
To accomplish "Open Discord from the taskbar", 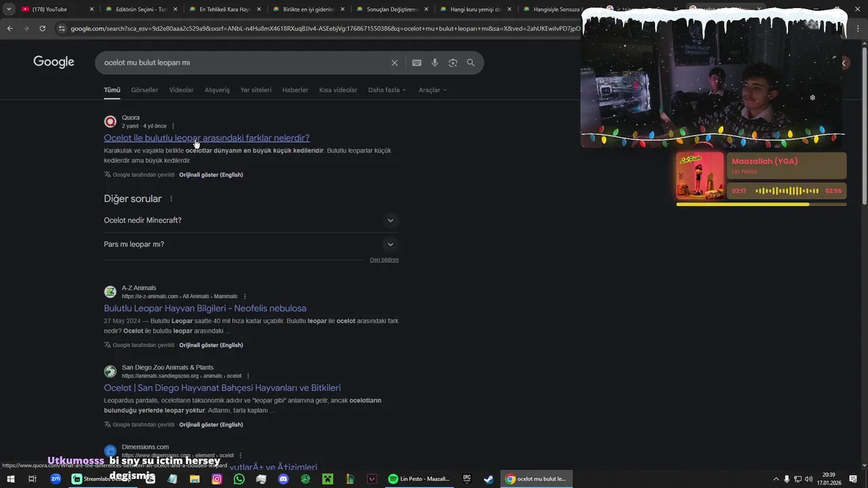I will (283, 479).
